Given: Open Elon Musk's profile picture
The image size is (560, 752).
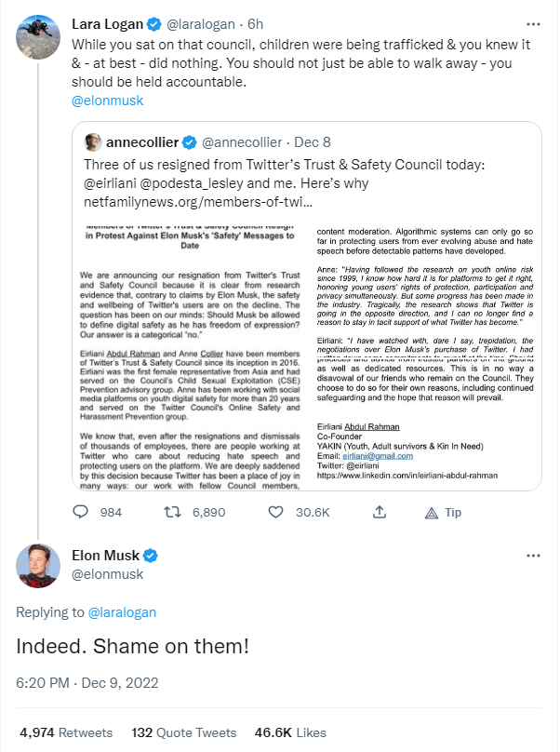Looking at the screenshot, I should tap(38, 568).
